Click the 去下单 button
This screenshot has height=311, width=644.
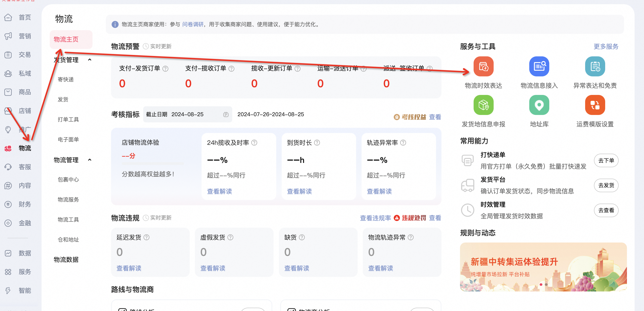pos(606,160)
